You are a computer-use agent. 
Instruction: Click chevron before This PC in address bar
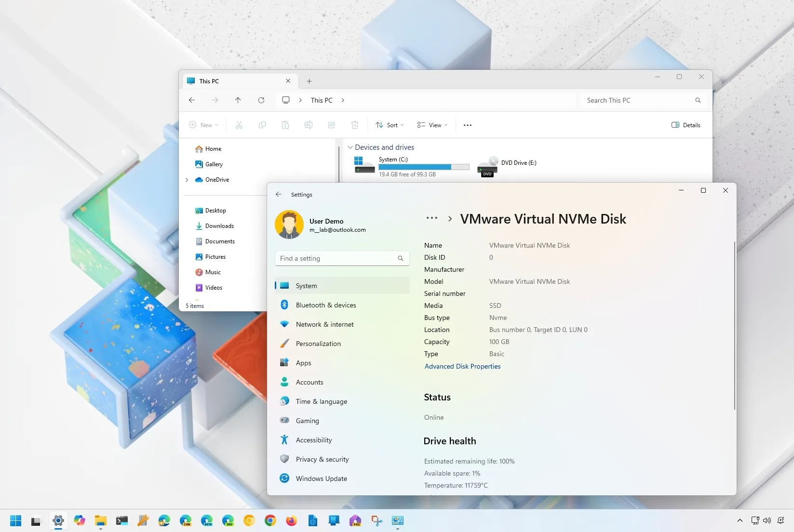click(x=300, y=100)
